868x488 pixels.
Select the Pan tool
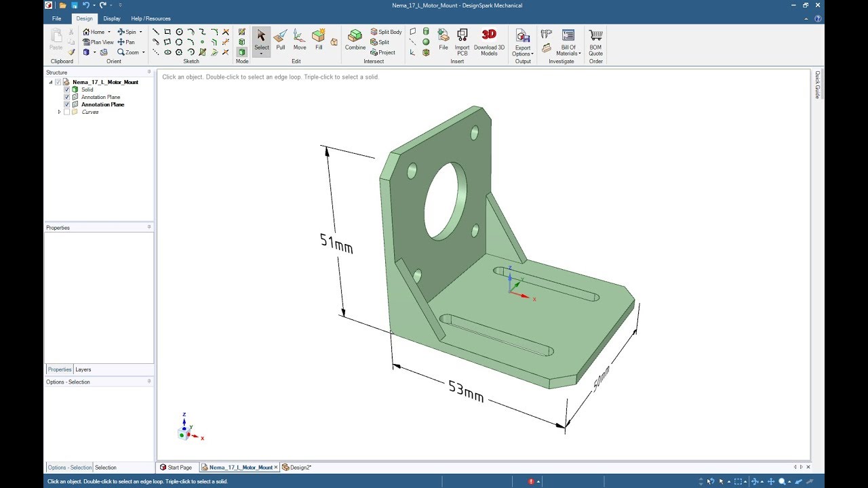pyautogui.click(x=126, y=42)
